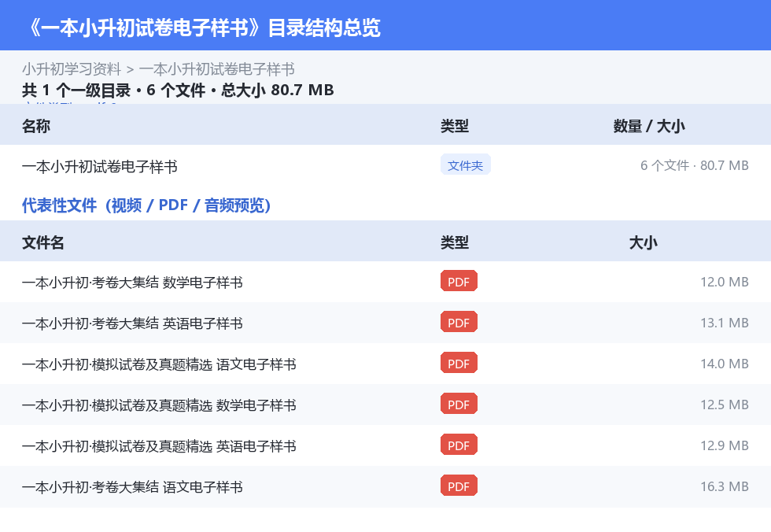This screenshot has height=532, width=771.
Task: Click the 名称 column header
Action: coord(36,127)
